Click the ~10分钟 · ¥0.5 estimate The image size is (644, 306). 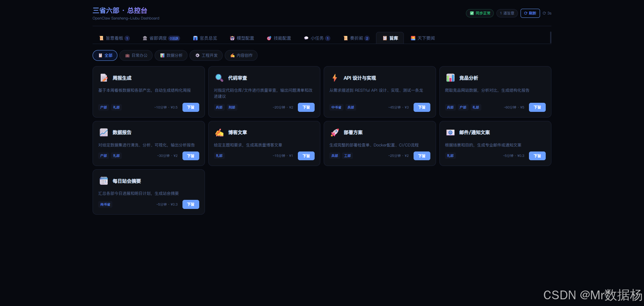coord(166,107)
